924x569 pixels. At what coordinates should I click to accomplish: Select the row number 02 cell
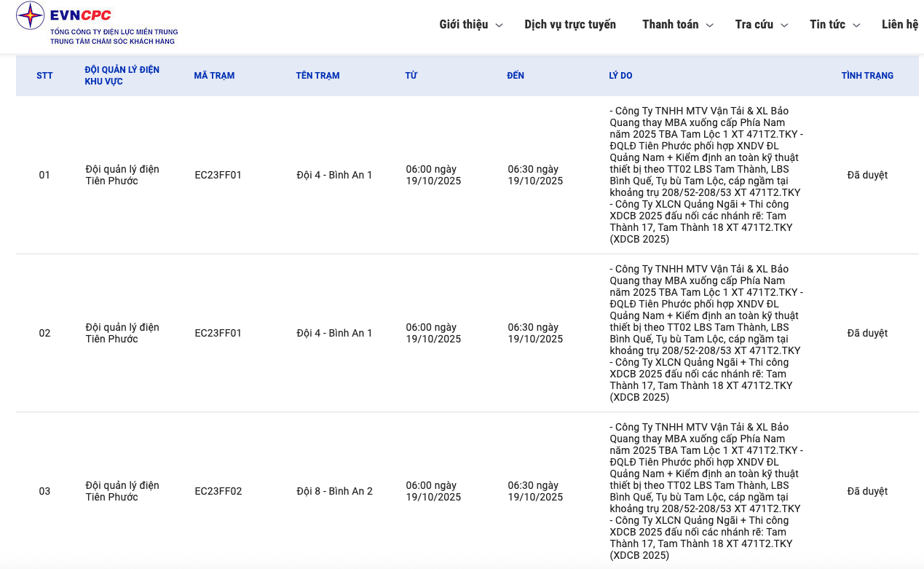tap(44, 333)
